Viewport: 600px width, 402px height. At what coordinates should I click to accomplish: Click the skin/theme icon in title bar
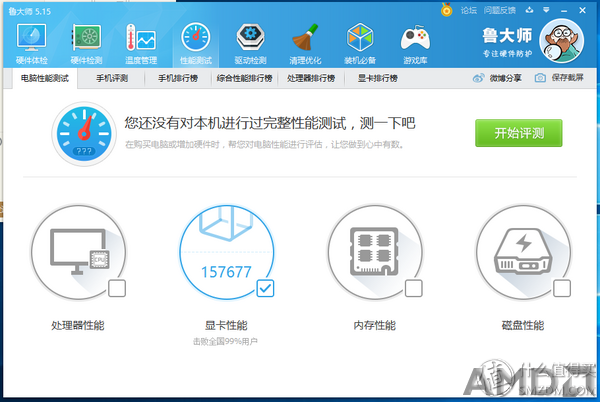point(529,10)
